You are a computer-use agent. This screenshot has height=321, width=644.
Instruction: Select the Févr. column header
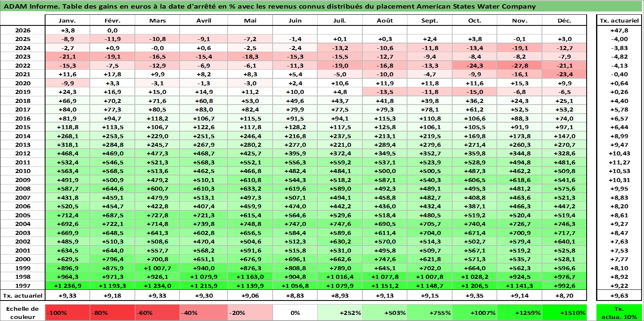112,20
